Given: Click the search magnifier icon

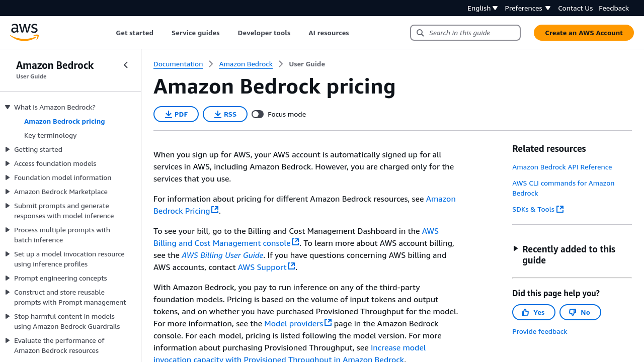Looking at the screenshot, I should [x=420, y=33].
